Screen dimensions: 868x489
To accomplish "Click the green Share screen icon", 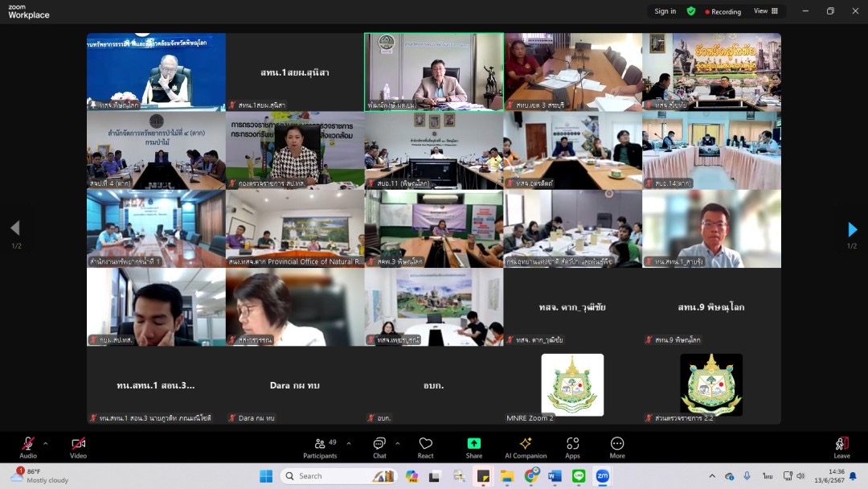I will tap(474, 444).
